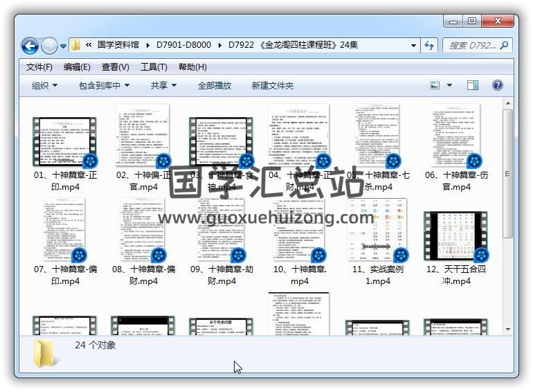
Task: Open the 文件(F) menu
Action: pyautogui.click(x=39, y=67)
